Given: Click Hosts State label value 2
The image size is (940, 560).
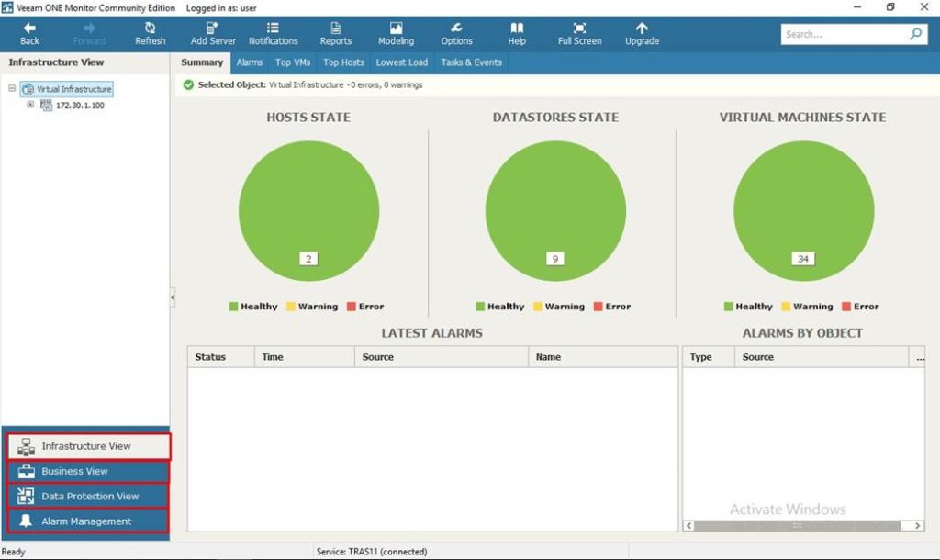Looking at the screenshot, I should (x=308, y=259).
